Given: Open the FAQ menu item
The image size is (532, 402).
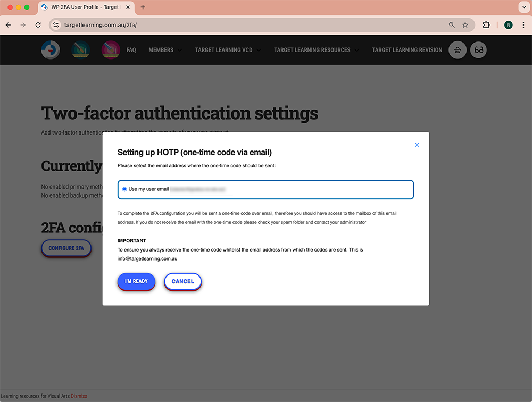Looking at the screenshot, I should pos(131,50).
